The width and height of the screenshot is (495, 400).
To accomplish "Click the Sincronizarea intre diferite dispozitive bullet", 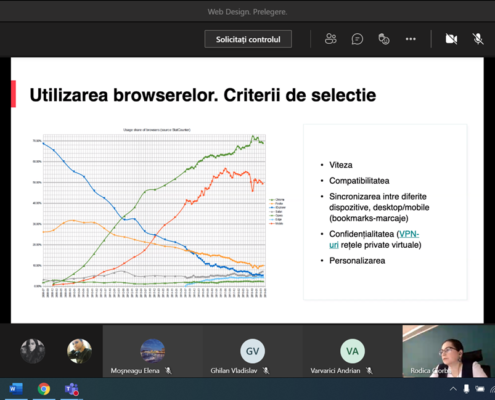I will point(379,207).
